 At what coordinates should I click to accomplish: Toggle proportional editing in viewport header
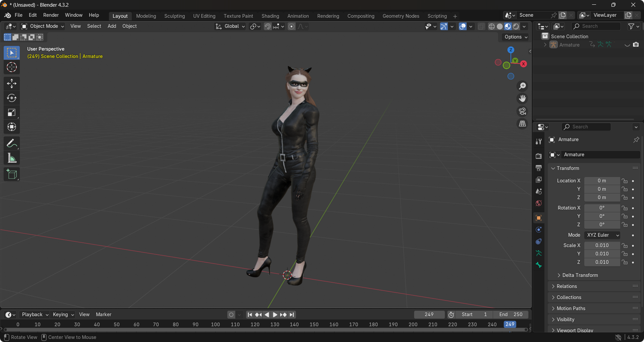tap(292, 27)
